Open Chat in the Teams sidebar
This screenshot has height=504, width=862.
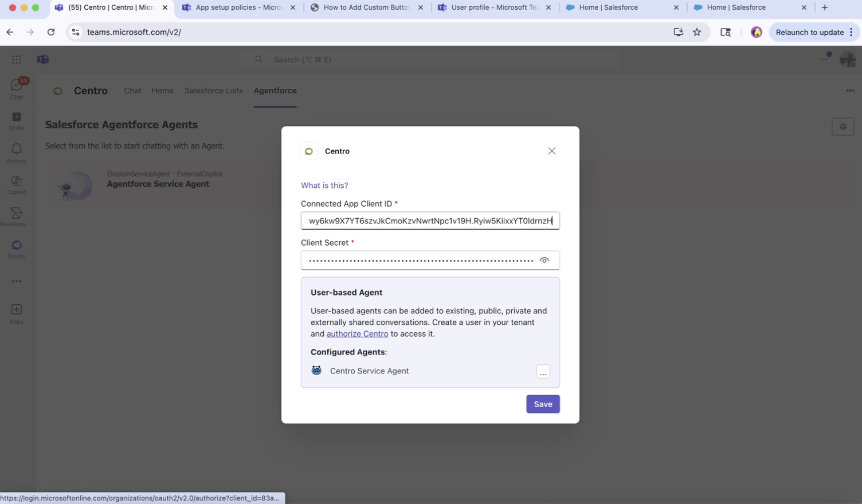pos(17,89)
